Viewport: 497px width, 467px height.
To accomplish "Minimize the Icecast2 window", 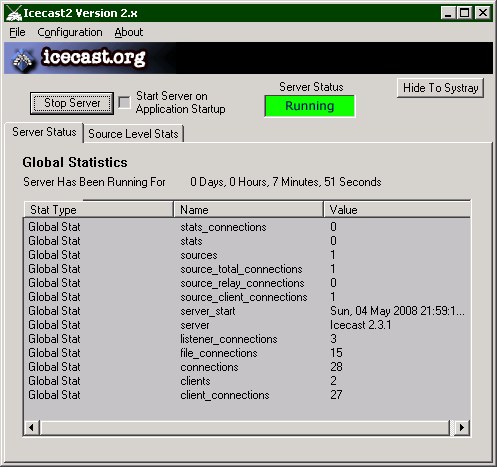I will pos(448,13).
